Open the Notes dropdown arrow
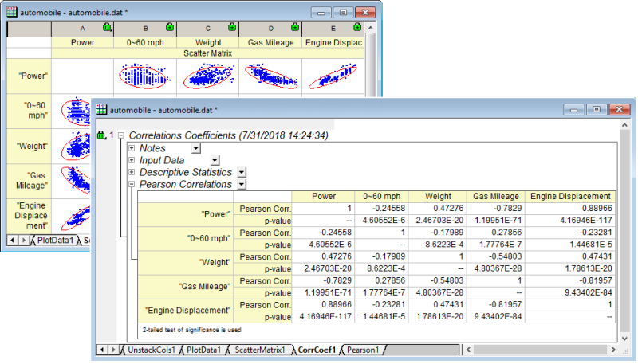638x364 pixels. 196,148
